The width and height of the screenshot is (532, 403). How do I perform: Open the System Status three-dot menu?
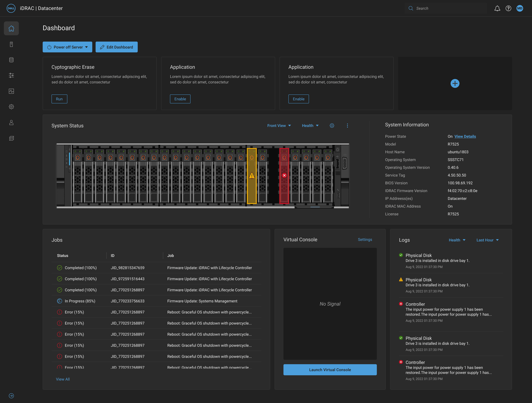pos(347,126)
